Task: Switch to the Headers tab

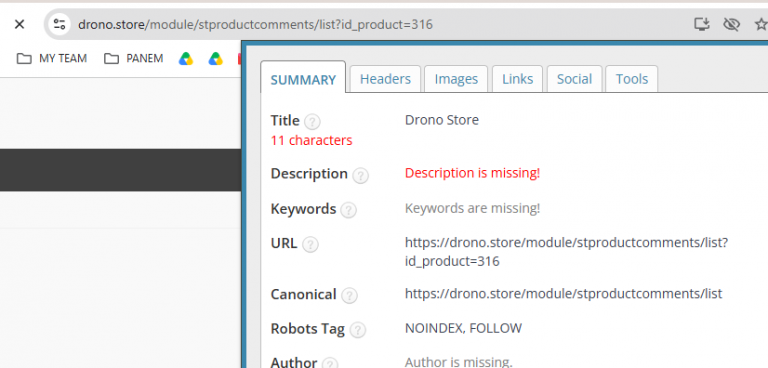Action: [385, 79]
